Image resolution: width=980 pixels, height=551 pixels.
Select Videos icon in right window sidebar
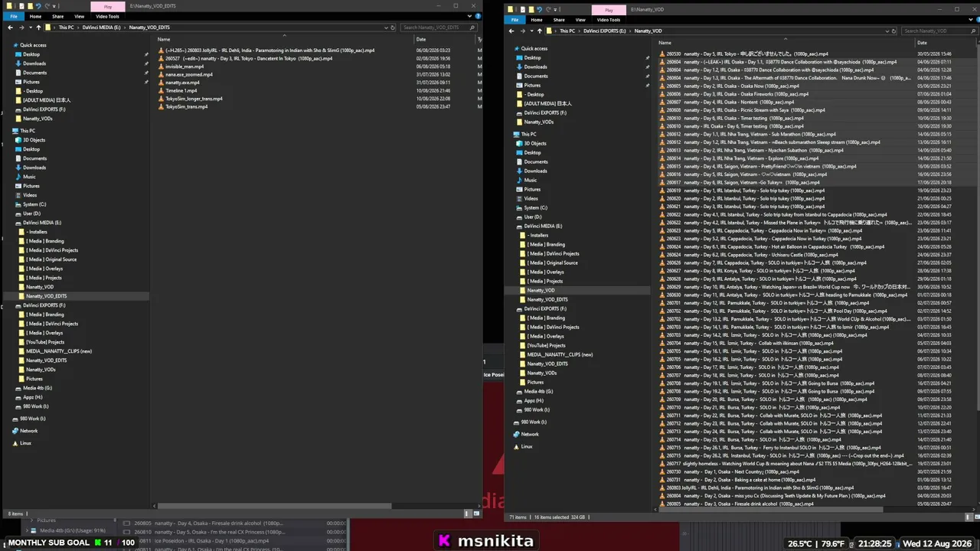click(x=519, y=198)
